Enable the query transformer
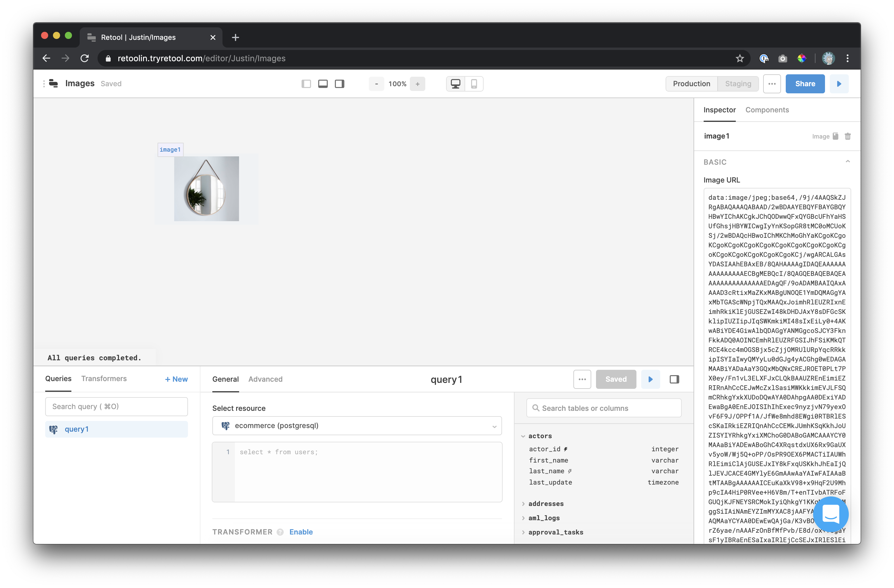The height and width of the screenshot is (588, 894). pyautogui.click(x=301, y=532)
